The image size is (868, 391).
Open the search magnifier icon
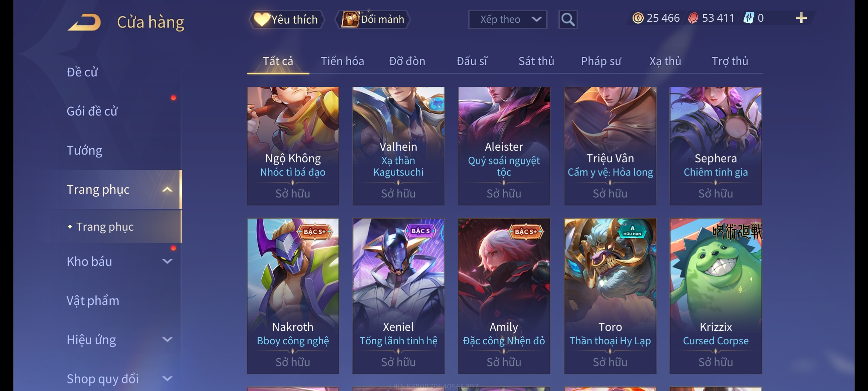click(x=568, y=20)
